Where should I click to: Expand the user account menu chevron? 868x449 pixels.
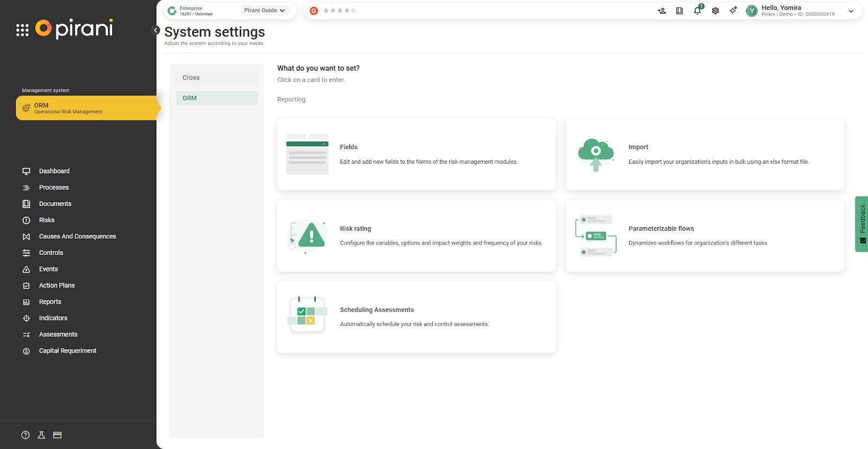click(x=851, y=11)
